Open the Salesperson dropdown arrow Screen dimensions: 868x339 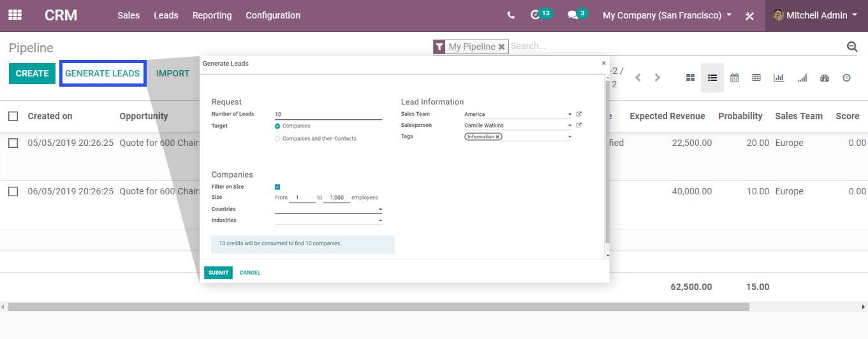(x=570, y=126)
